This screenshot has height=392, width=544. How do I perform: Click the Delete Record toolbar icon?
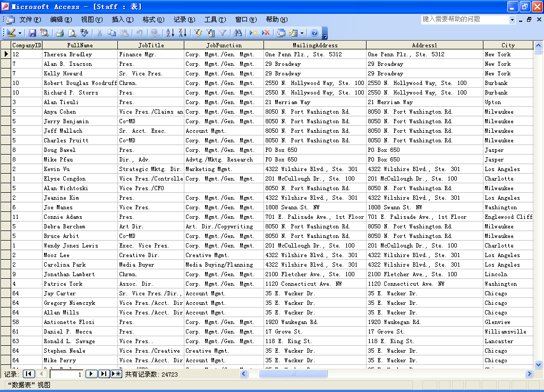pyautogui.click(x=266, y=33)
